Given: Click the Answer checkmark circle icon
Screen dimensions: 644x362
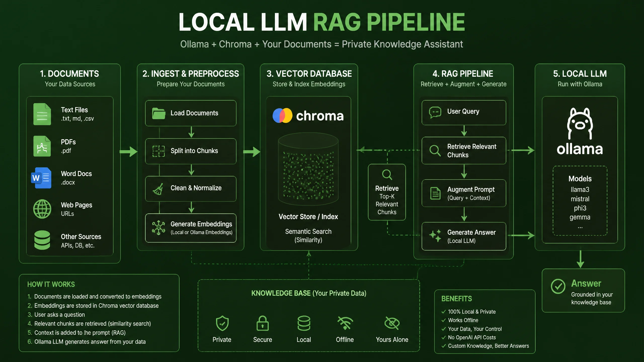Looking at the screenshot, I should pos(558,286).
